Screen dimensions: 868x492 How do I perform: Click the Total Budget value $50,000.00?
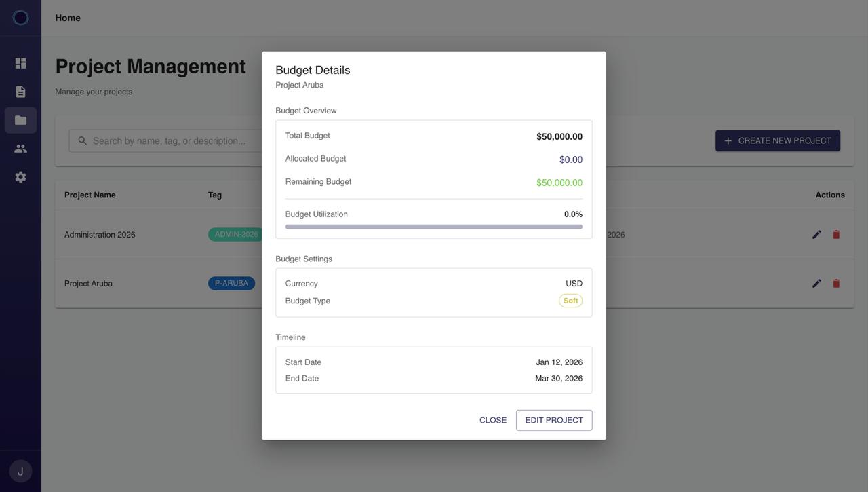click(x=559, y=136)
